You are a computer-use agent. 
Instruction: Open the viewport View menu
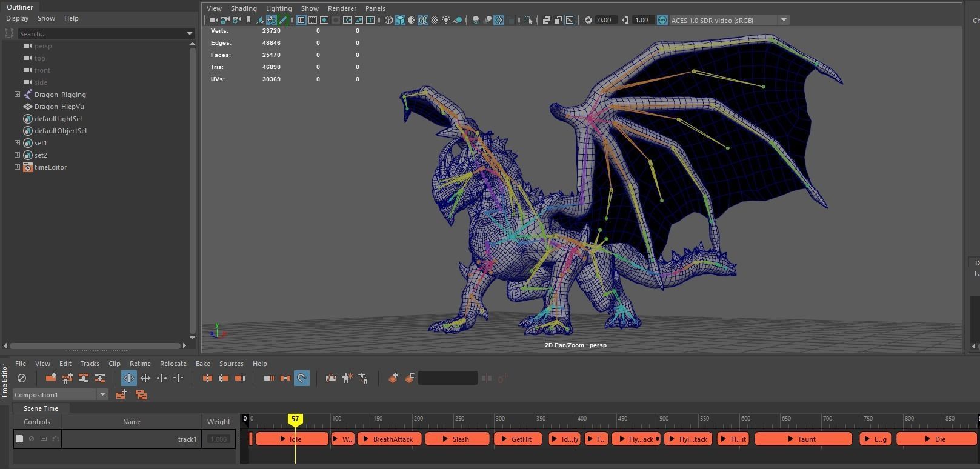point(214,8)
